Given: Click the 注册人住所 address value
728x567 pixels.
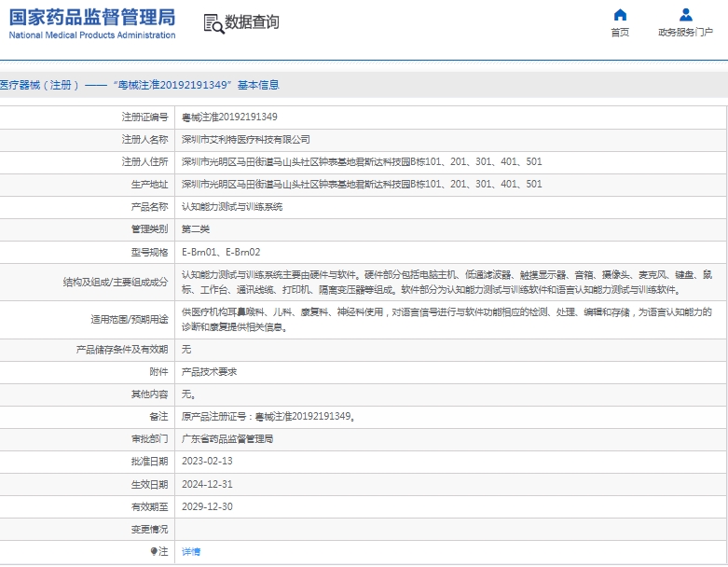Looking at the screenshot, I should pos(362,161).
